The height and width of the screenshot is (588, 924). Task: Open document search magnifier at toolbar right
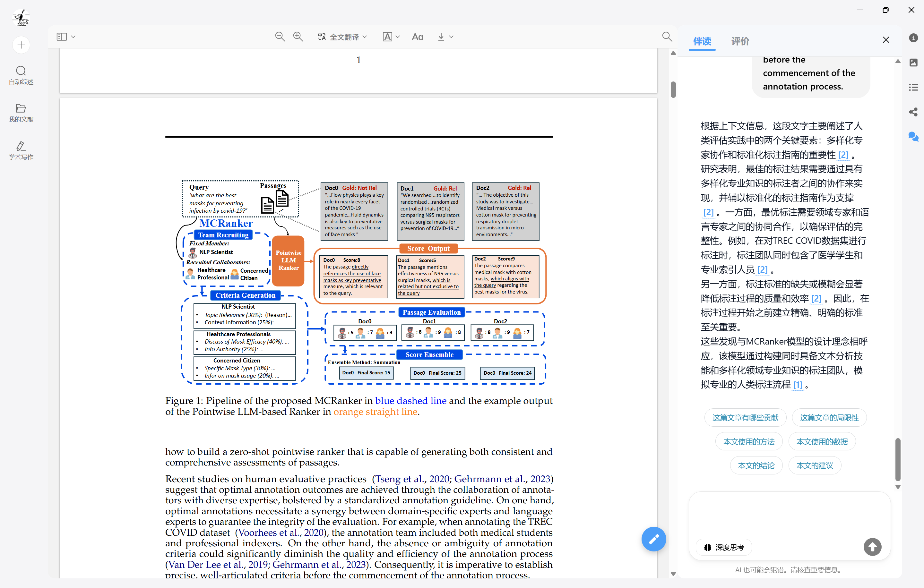click(x=667, y=37)
